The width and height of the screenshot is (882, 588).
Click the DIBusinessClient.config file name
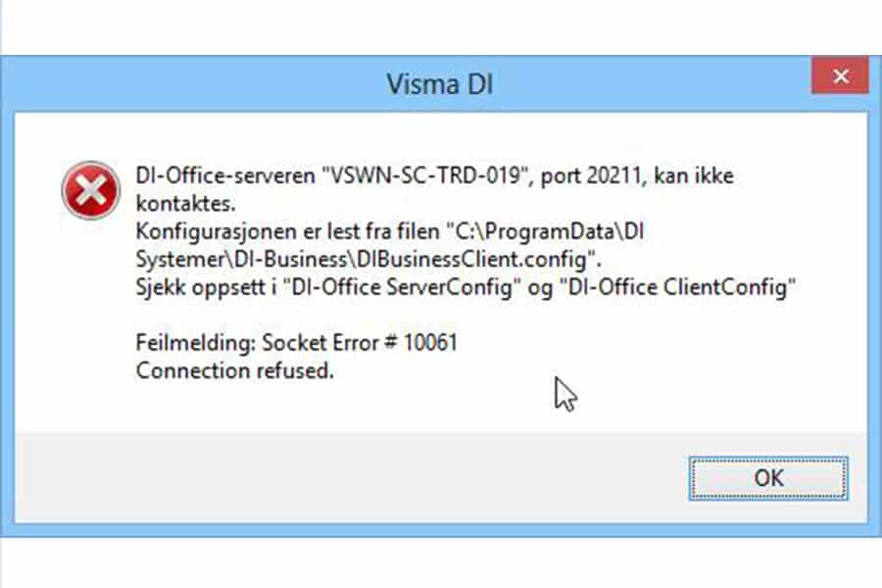pos(472,260)
